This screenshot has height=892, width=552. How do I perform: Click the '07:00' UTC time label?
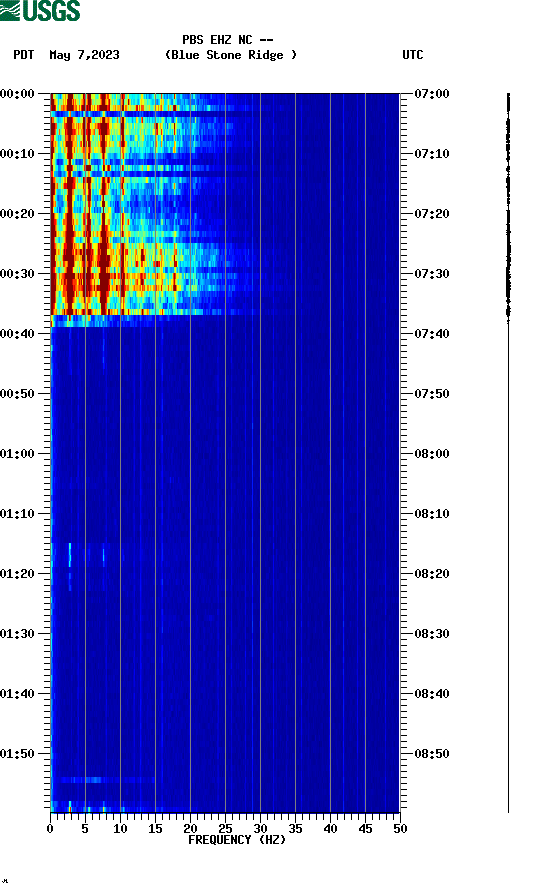(431, 94)
